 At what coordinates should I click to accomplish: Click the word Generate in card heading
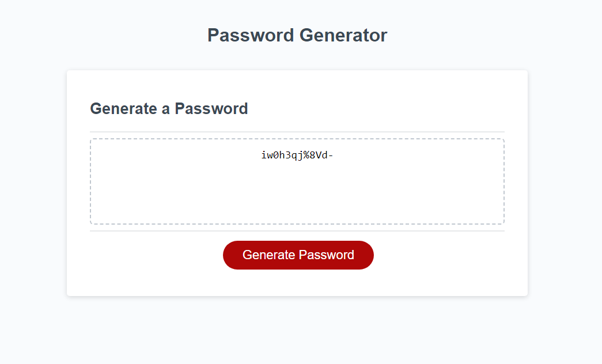pos(123,108)
